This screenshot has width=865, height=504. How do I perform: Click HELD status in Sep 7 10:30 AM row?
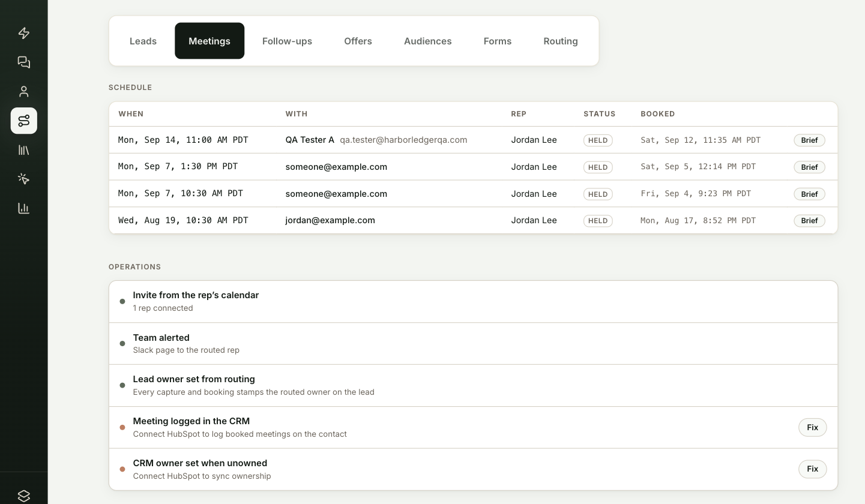(x=598, y=194)
